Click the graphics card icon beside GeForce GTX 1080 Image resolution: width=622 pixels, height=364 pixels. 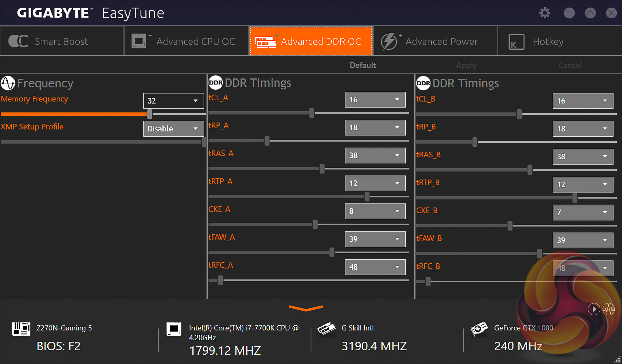coord(479,329)
